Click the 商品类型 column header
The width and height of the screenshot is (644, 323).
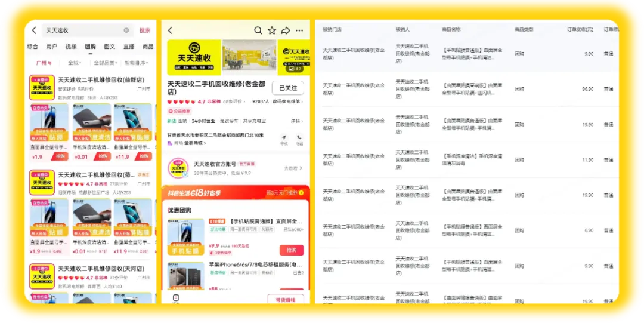(x=524, y=30)
